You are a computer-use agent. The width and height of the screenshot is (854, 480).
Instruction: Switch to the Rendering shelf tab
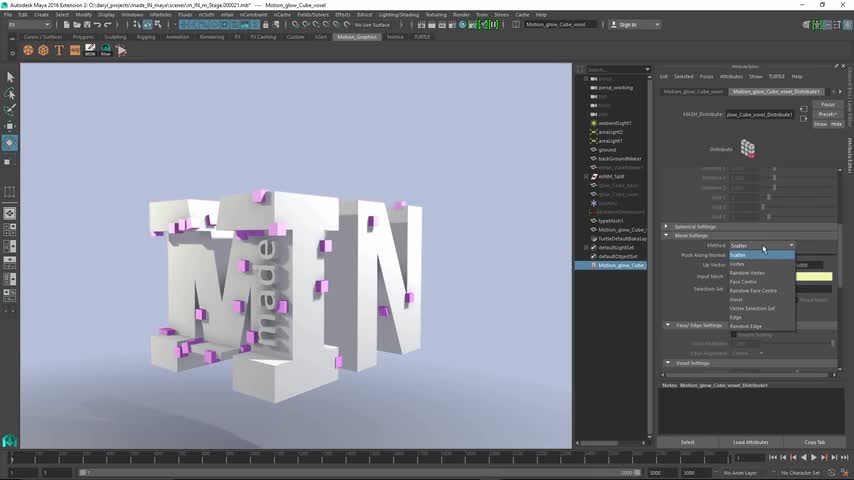[212, 37]
